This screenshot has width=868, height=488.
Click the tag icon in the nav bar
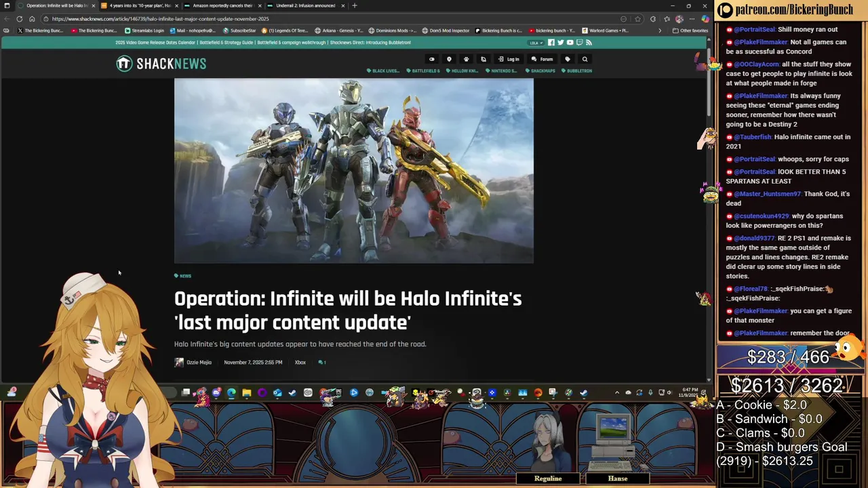pos(568,59)
